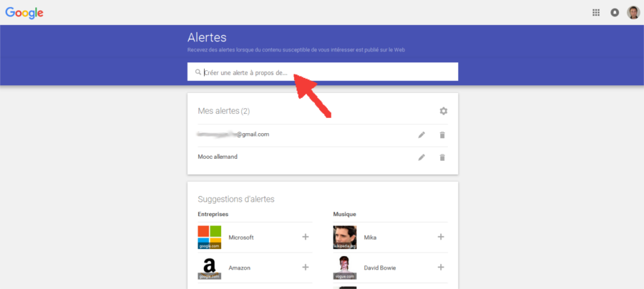Viewport: 644px width, 289px height.
Task: Add the David Bowie alert suggestion
Action: [x=441, y=268]
